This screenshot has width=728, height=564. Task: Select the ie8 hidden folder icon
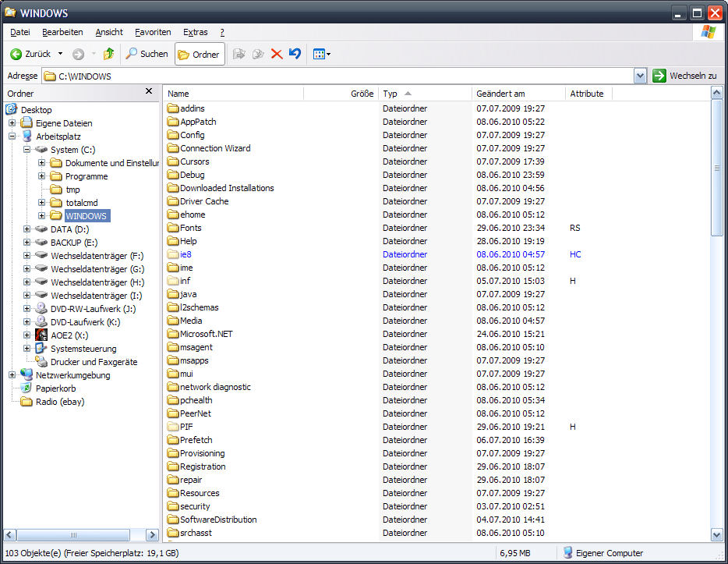click(x=173, y=254)
